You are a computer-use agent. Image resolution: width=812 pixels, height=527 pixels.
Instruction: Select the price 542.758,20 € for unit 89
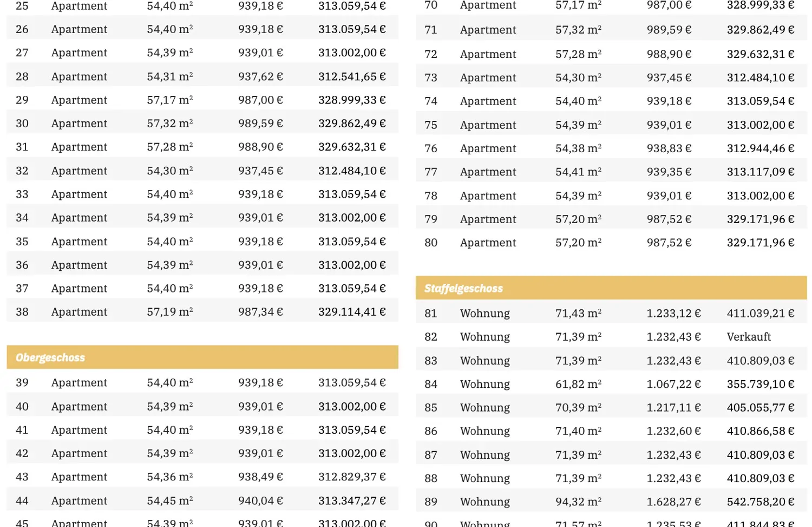[760, 502]
